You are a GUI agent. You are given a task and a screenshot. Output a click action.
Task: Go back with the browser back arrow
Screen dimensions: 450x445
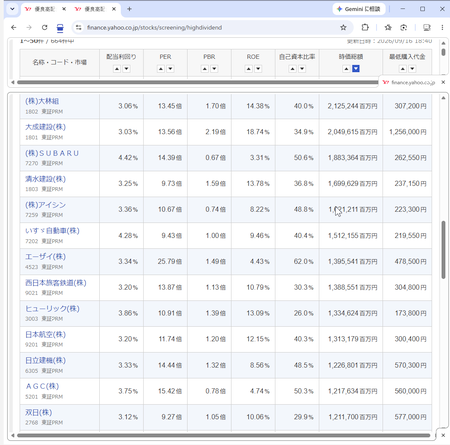click(x=14, y=28)
